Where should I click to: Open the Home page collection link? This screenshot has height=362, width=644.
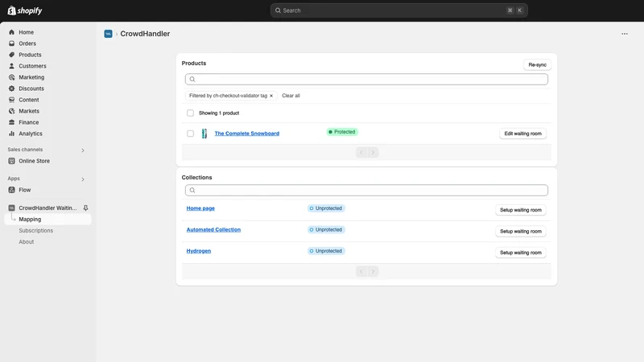200,208
